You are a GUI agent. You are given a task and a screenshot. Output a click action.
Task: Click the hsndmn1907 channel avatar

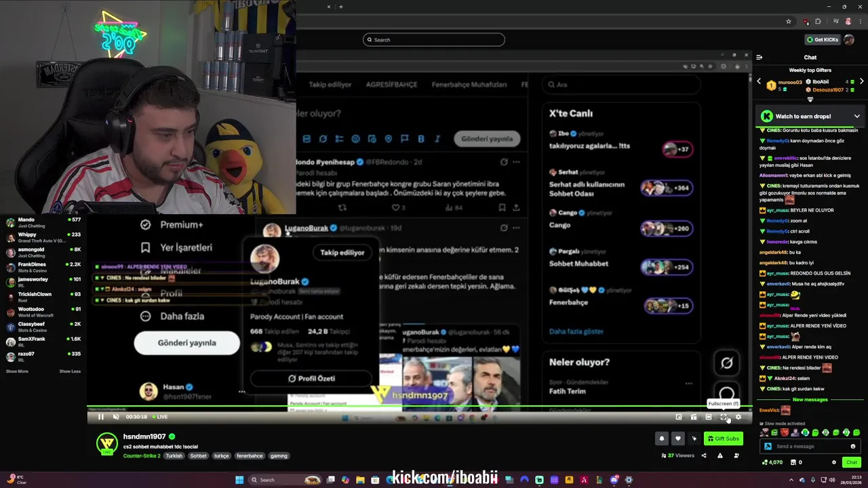(106, 444)
